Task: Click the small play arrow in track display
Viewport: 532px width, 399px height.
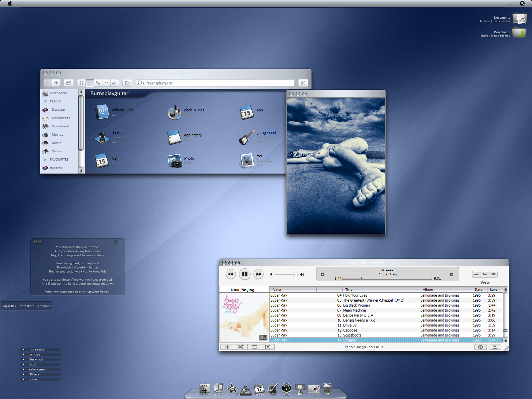Action: [x=323, y=274]
